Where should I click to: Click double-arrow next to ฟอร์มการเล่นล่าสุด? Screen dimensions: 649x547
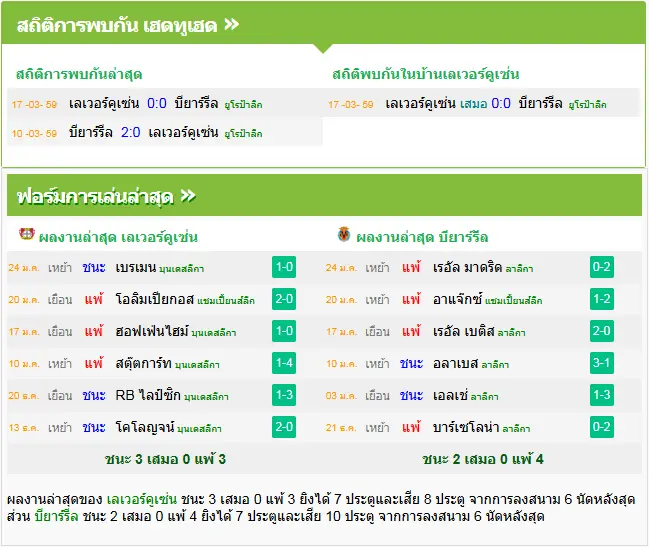[x=188, y=196]
